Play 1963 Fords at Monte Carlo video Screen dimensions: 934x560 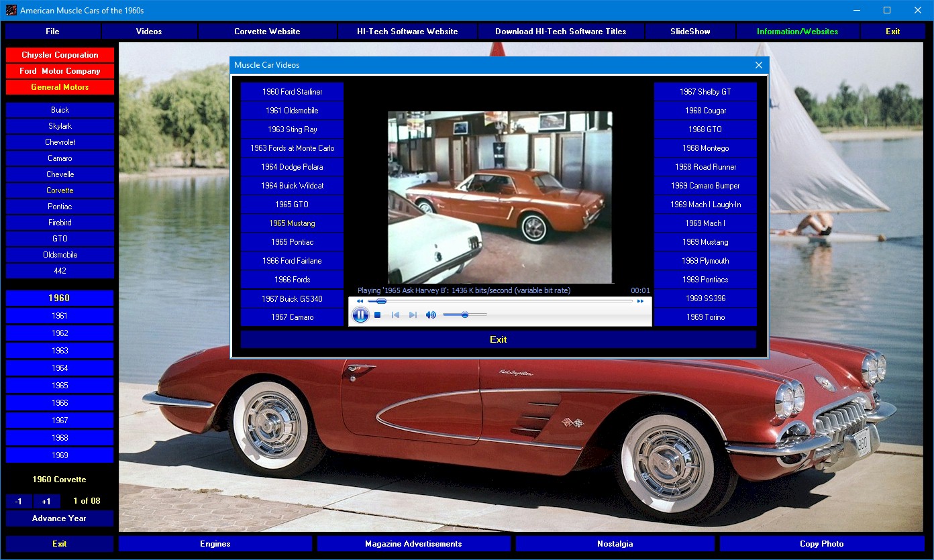293,148
